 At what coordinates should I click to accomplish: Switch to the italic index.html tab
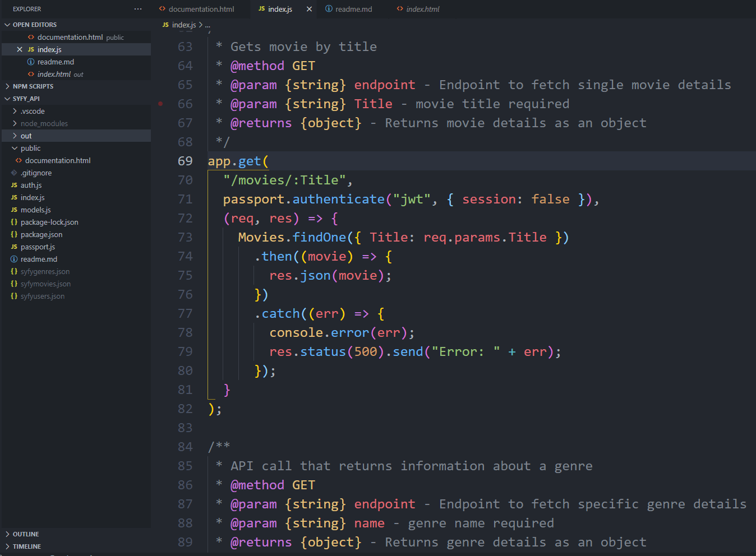coord(422,9)
